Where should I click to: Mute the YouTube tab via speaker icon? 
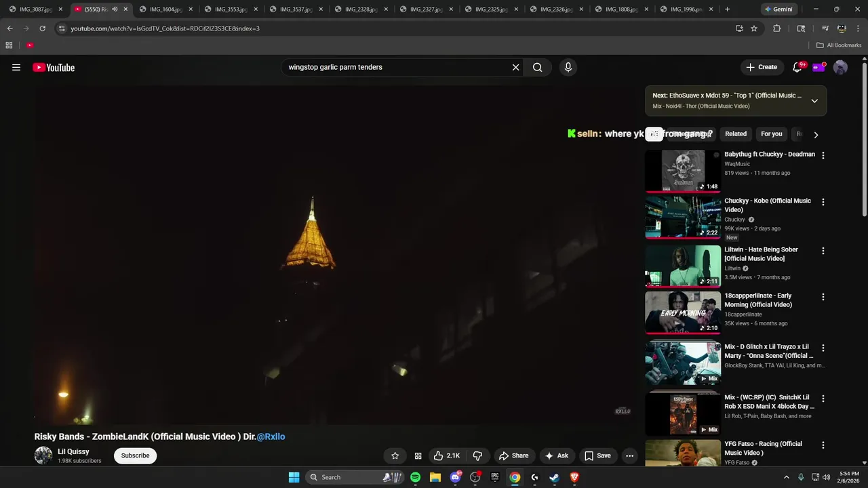115,9
